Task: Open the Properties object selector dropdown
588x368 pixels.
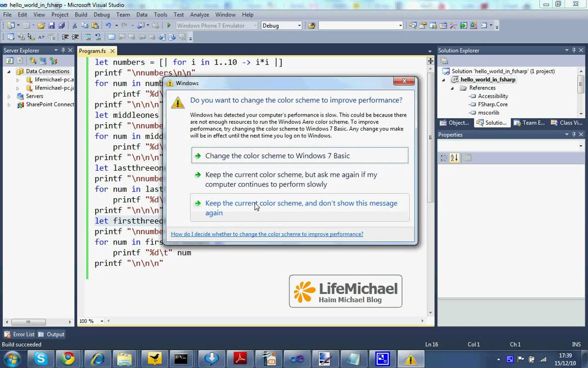Action: 581,146
